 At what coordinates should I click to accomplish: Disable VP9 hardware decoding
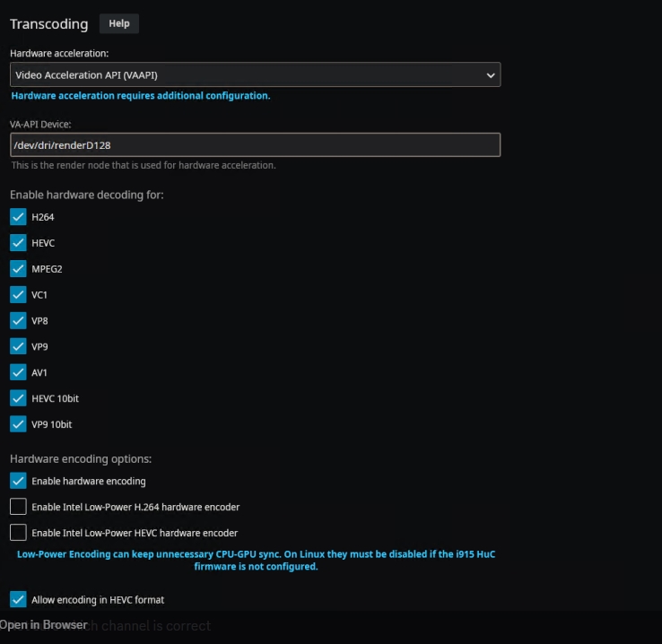pos(18,346)
